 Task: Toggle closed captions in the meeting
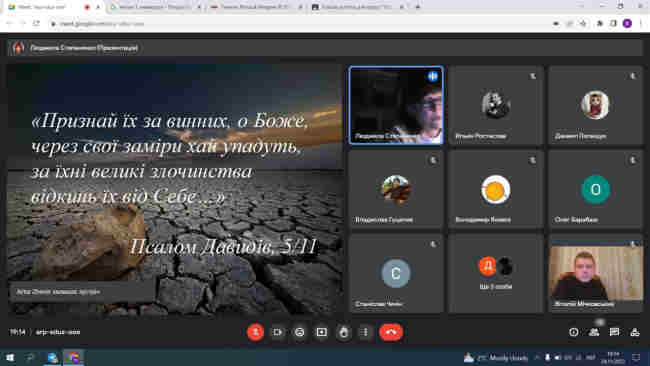coord(299,332)
